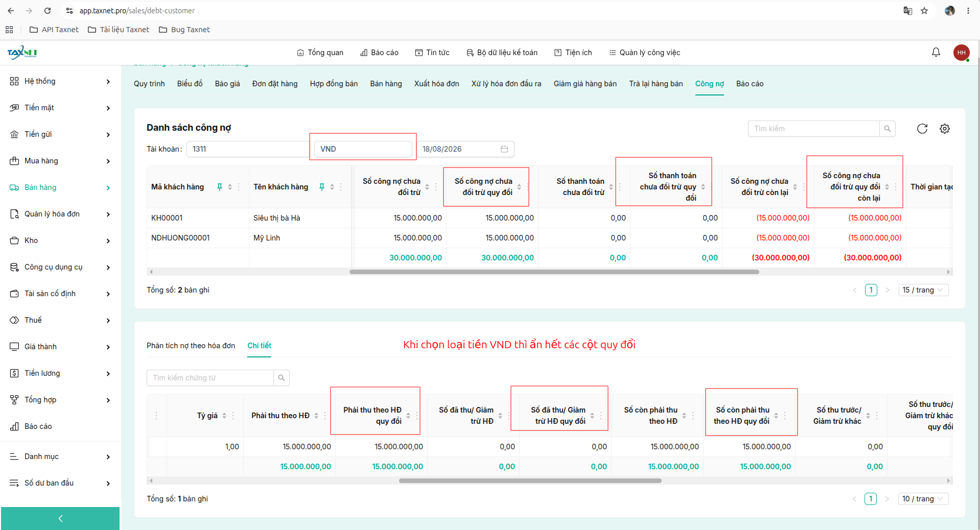Open the calendar icon on date 18/08/2026
The width and height of the screenshot is (980, 530).
click(504, 149)
